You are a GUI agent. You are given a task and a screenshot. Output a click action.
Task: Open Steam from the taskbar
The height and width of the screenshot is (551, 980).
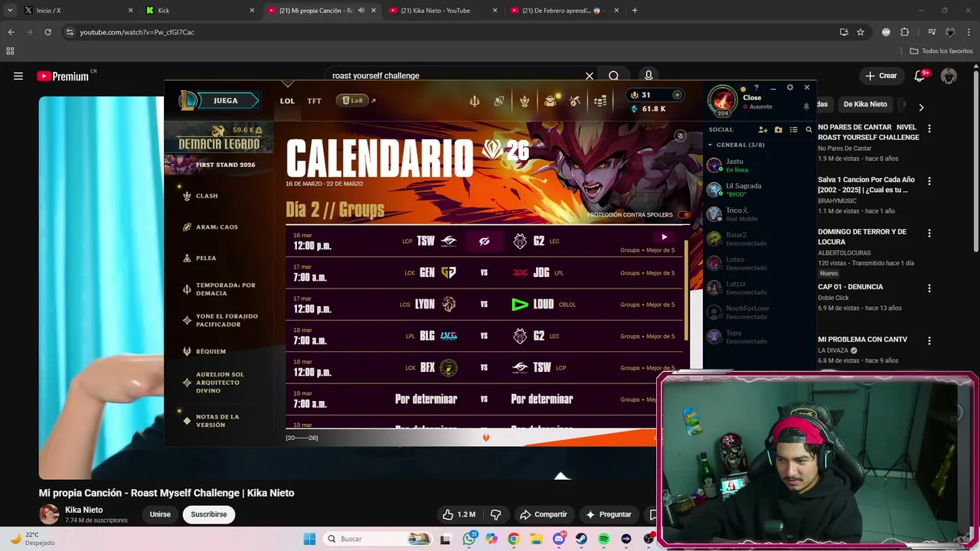(581, 539)
